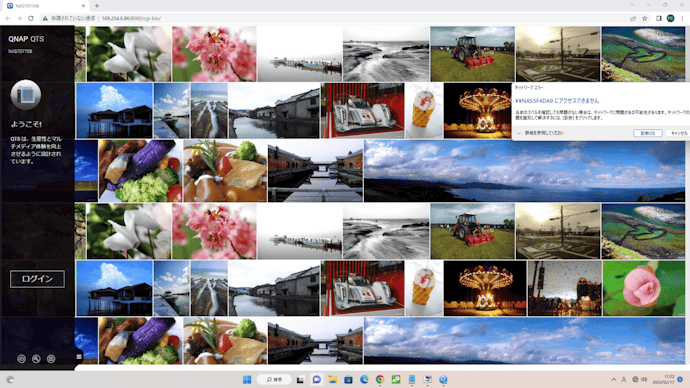690x388 pixels.
Task: Open File Explorer from the taskbar
Action: pyautogui.click(x=332, y=379)
